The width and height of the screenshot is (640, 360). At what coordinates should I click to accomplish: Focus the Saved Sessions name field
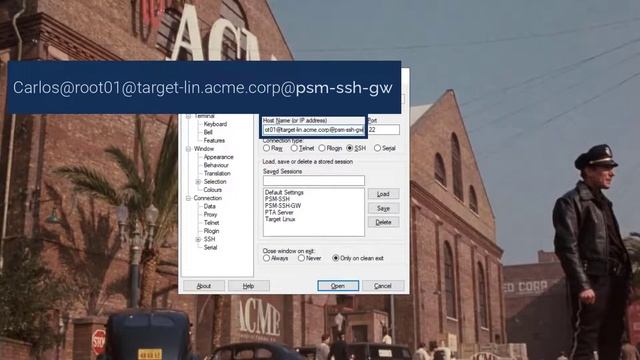pos(313,180)
